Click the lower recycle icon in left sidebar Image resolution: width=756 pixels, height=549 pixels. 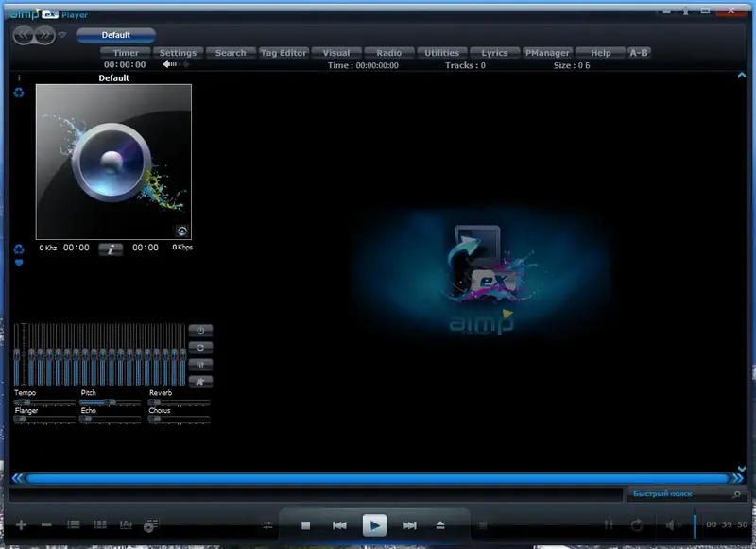pyautogui.click(x=19, y=249)
